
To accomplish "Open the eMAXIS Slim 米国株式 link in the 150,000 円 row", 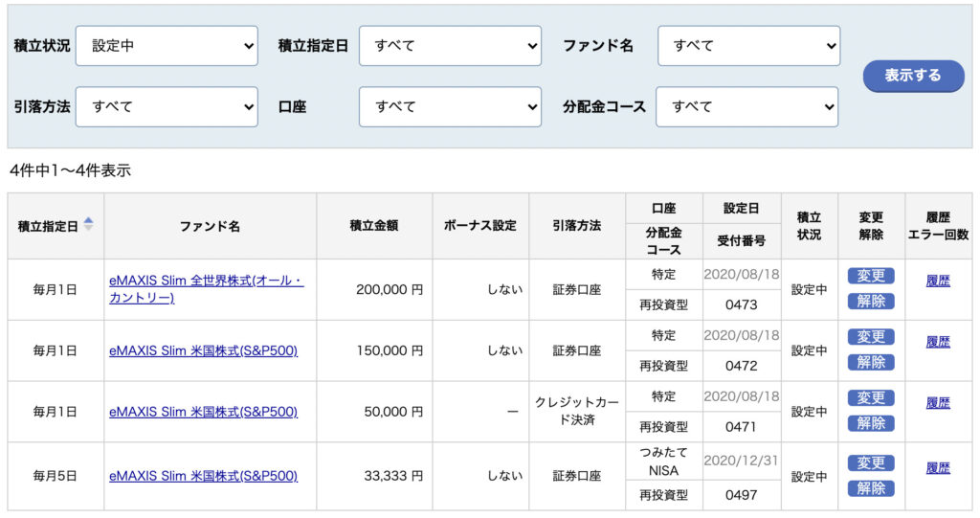I will pos(203,351).
